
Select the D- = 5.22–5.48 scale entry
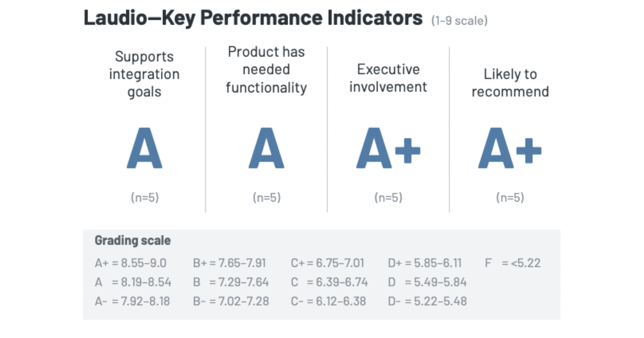click(x=427, y=301)
